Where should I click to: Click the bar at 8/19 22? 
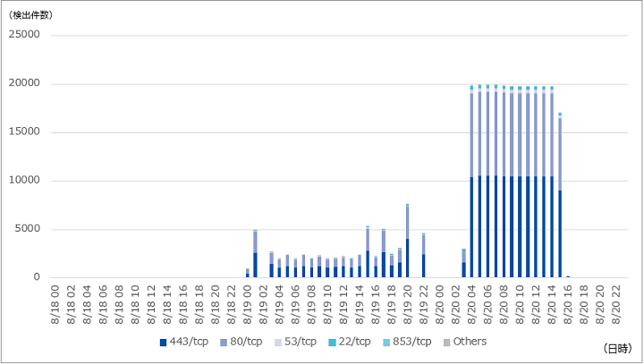coord(423,255)
